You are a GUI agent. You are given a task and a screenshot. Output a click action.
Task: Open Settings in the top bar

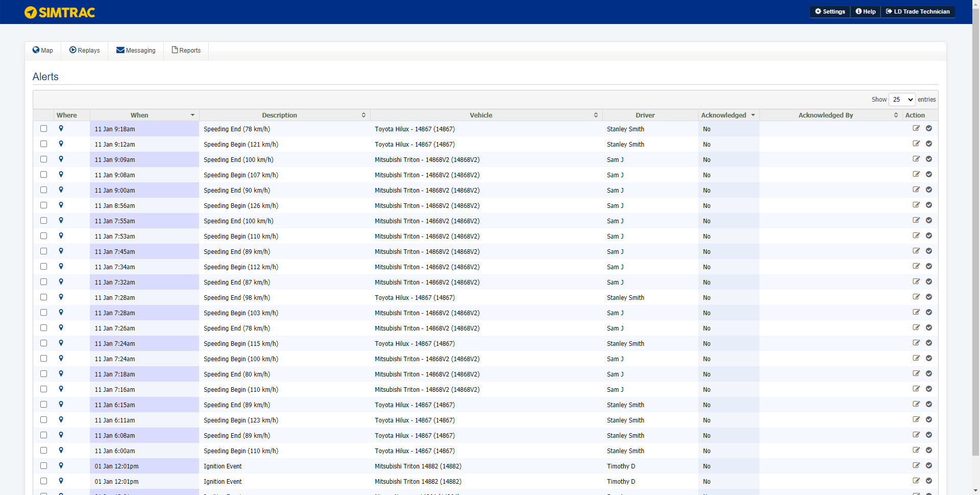(x=830, y=12)
